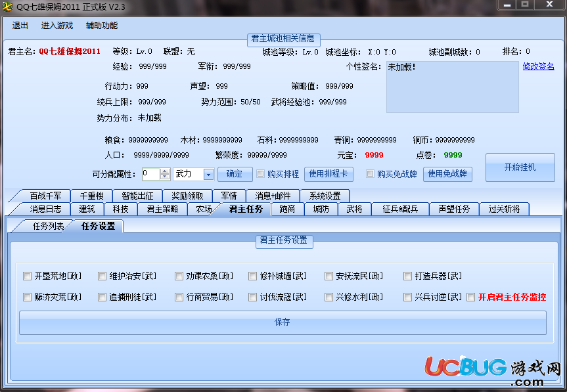
Task: Enable the 维护治安[武] task checkbox
Action: 102,276
